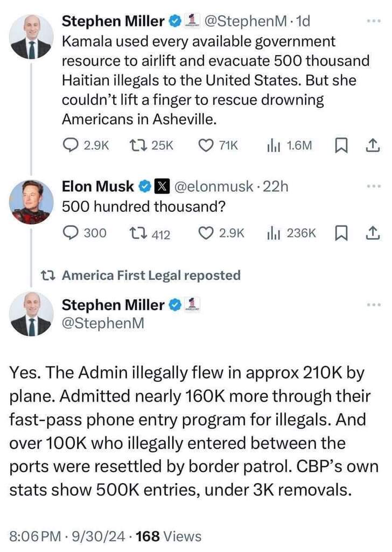Share Elon Musk's reply tweet
This screenshot has height=552, width=392.
(x=373, y=233)
